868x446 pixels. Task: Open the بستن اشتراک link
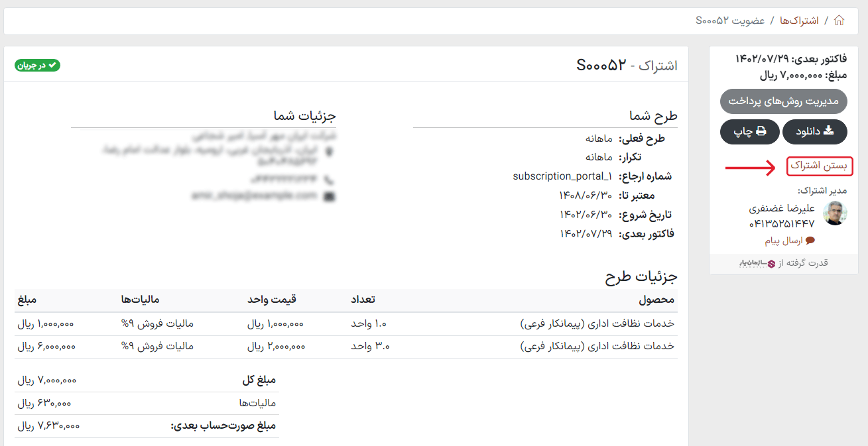click(820, 166)
